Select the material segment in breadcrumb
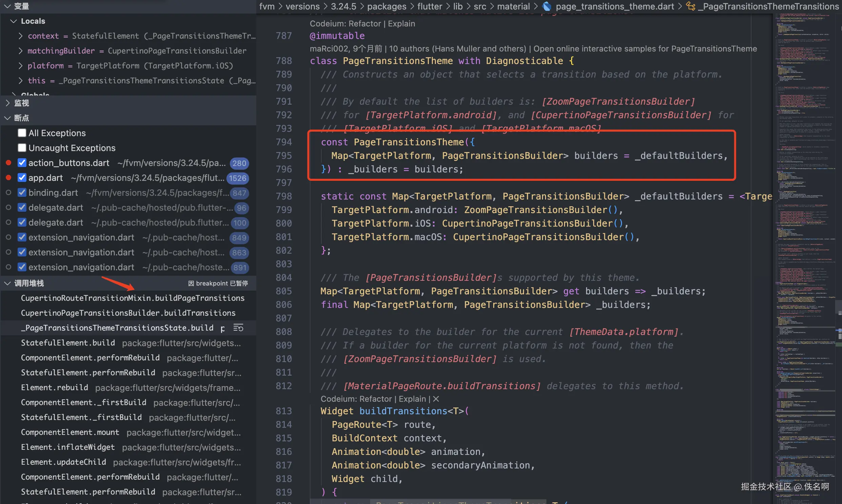842x504 pixels. [513, 6]
